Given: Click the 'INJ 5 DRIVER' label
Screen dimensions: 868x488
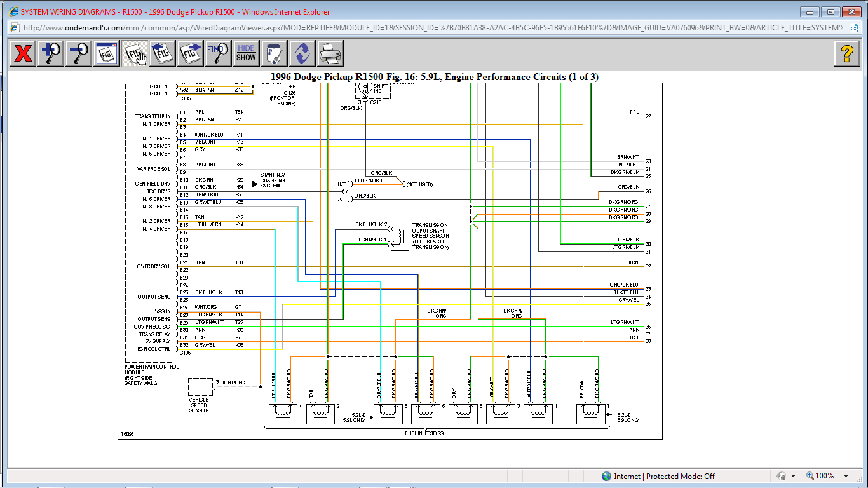Looking at the screenshot, I should (x=156, y=154).
